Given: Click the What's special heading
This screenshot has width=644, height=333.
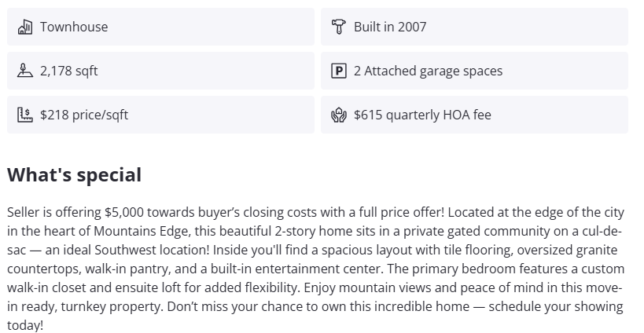Looking at the screenshot, I should coord(74,174).
